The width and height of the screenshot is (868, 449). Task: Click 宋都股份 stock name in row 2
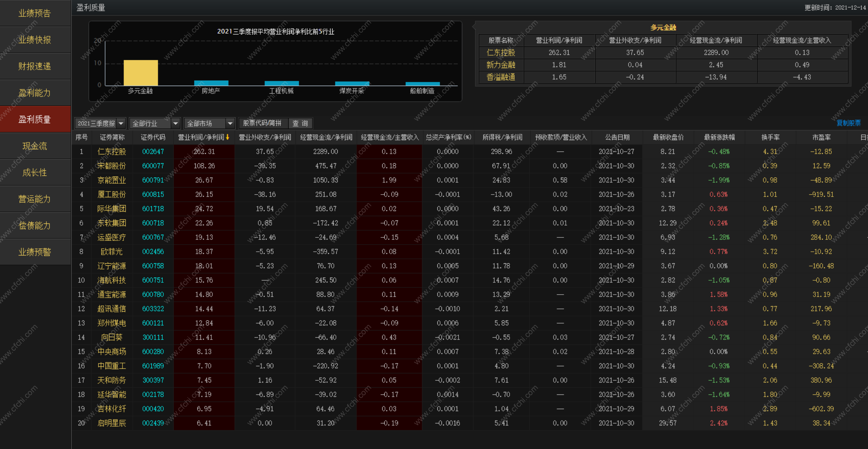click(112, 166)
